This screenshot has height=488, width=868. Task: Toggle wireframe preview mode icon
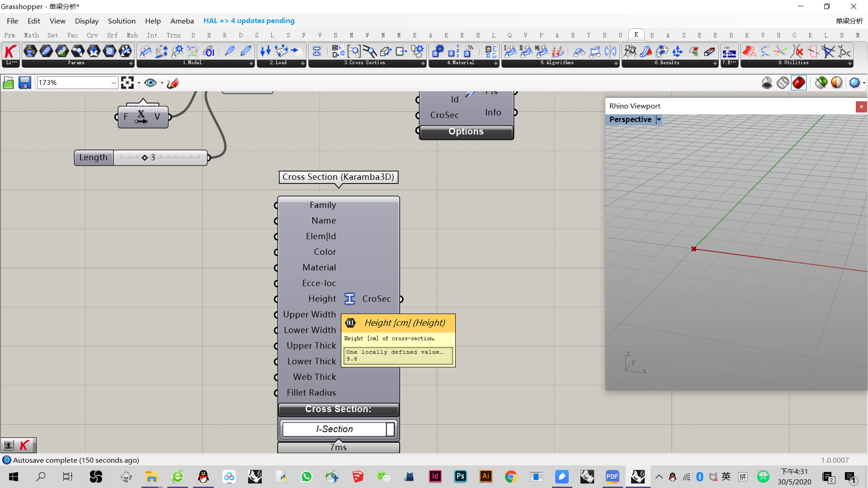(783, 83)
